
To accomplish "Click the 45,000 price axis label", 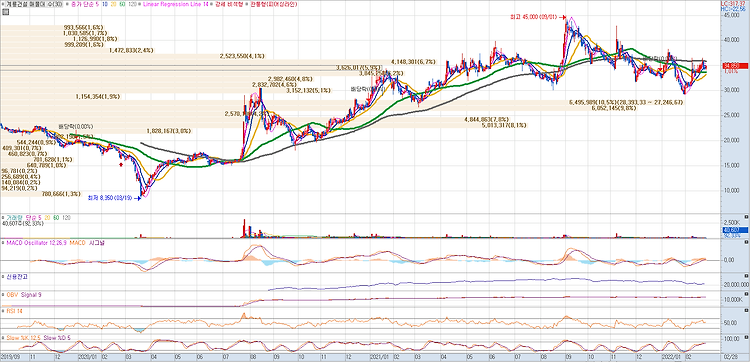I will (x=733, y=15).
